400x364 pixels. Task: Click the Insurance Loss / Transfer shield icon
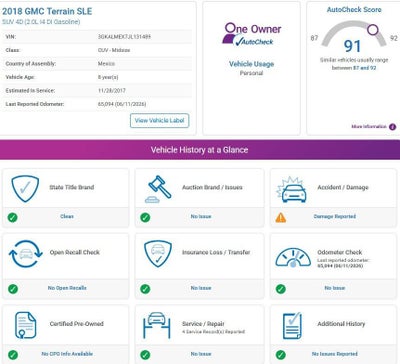click(158, 254)
